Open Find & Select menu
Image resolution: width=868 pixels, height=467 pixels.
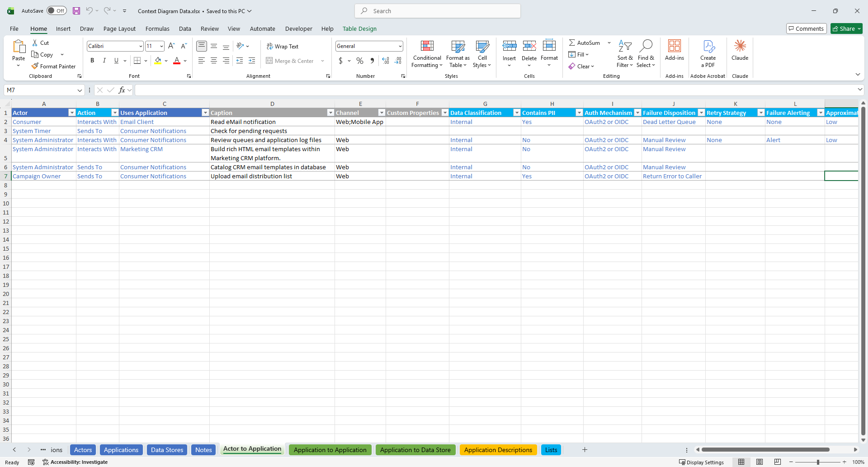click(646, 54)
